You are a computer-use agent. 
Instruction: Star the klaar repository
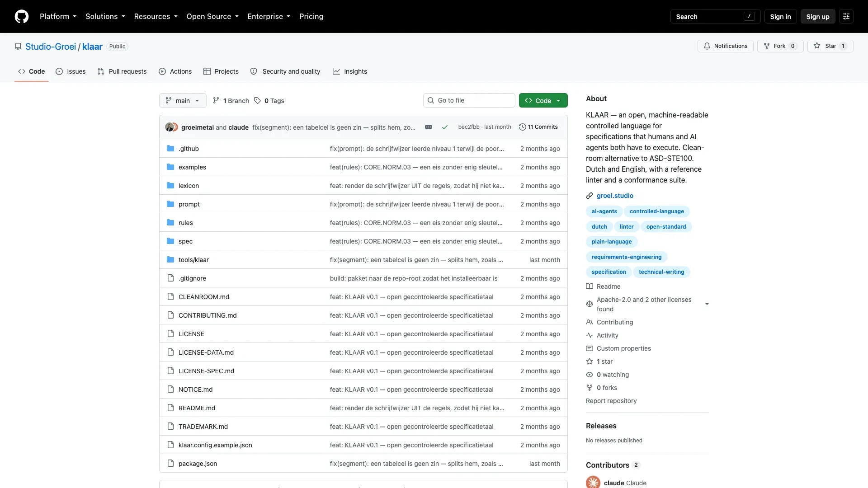point(830,46)
